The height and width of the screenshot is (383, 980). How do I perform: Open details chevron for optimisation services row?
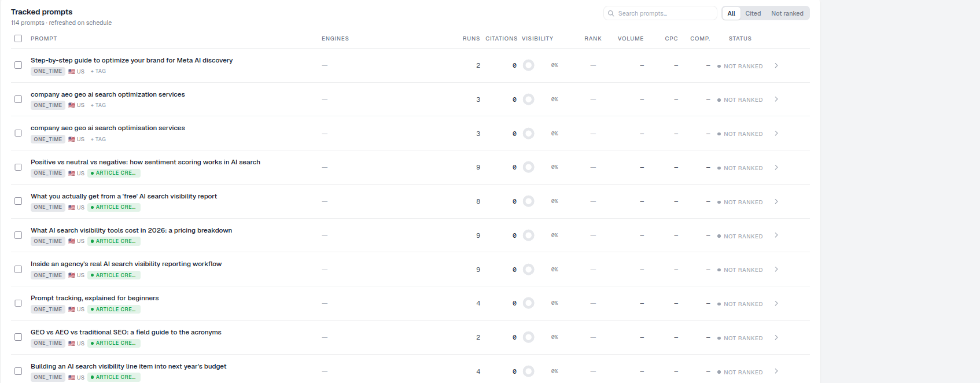tap(776, 134)
